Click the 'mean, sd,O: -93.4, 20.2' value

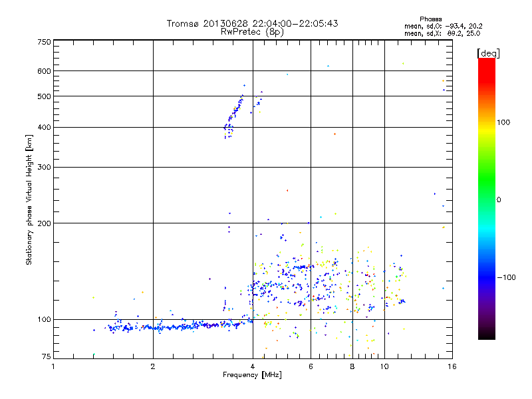click(443, 26)
